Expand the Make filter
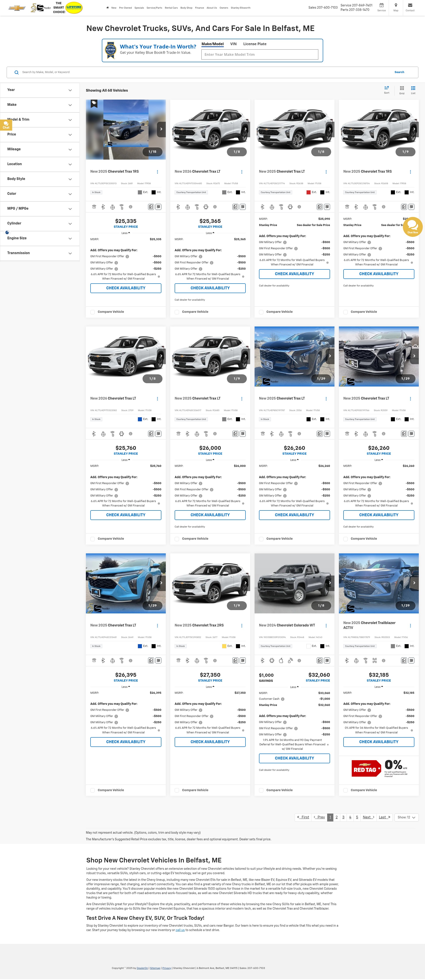Viewport: 425px width, 980px height. (40, 105)
